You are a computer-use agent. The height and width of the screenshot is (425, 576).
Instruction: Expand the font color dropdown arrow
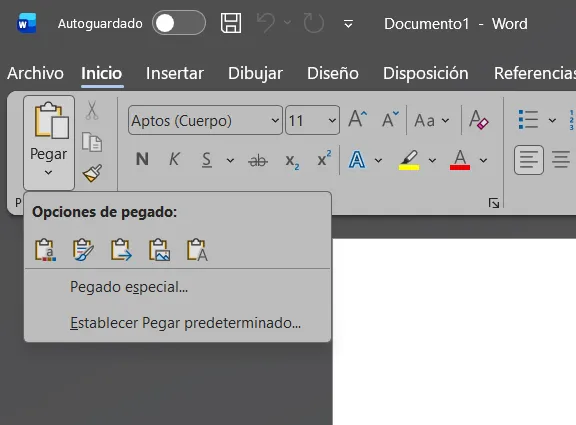tap(483, 160)
